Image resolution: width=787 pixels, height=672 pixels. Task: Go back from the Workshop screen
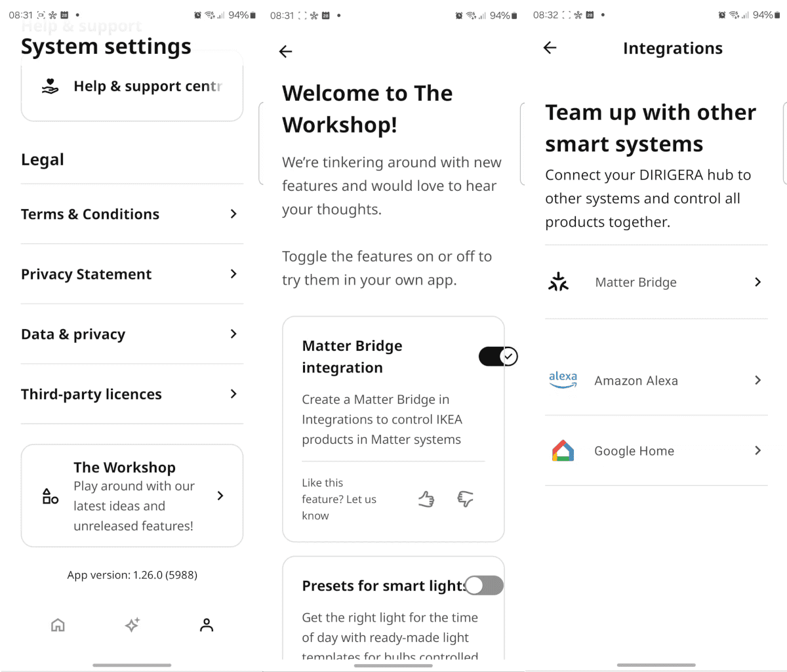(285, 52)
